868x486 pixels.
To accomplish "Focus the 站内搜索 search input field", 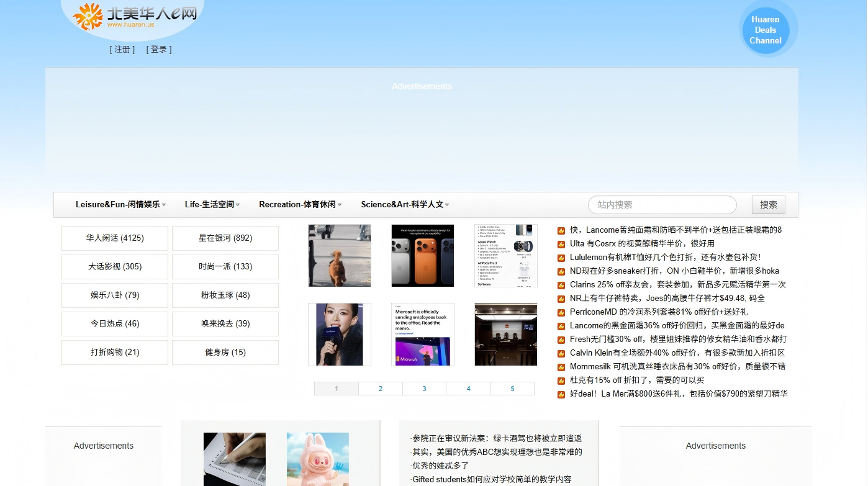I will pyautogui.click(x=662, y=205).
